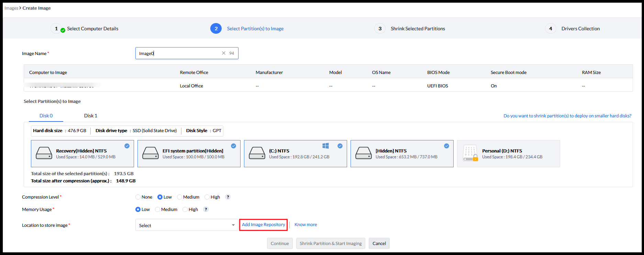
Task: Switch to the Disk 1 tab
Action: (x=91, y=116)
